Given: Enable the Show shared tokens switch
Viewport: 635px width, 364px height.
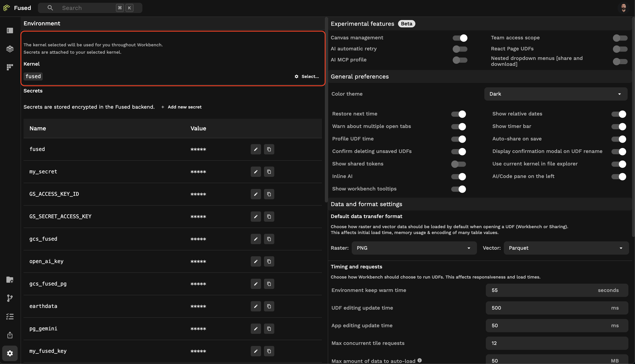Looking at the screenshot, I should coord(458,164).
